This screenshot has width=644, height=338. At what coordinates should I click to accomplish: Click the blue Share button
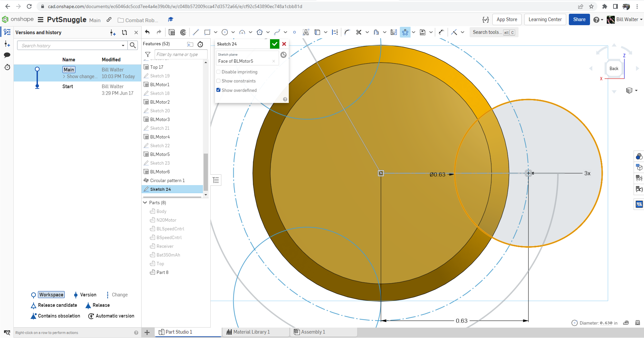(579, 19)
